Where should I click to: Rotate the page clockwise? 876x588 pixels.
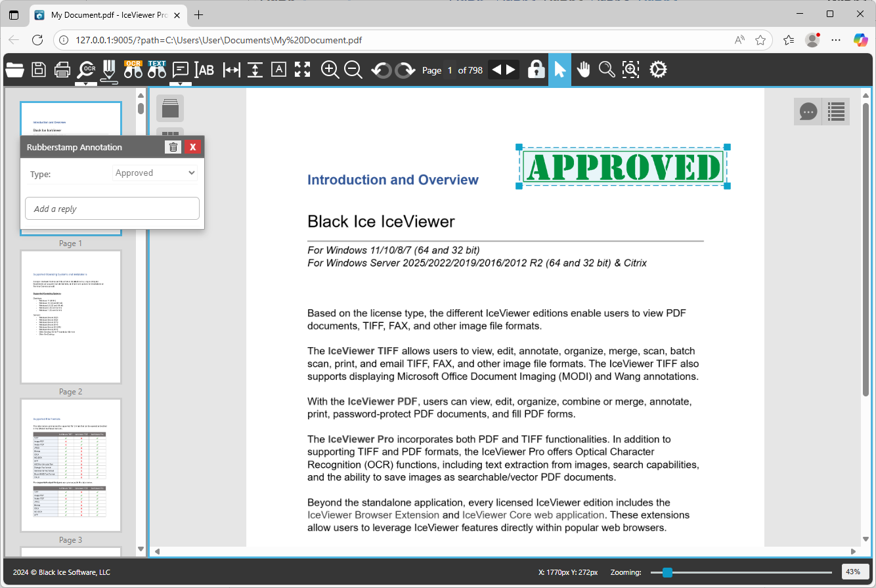405,70
